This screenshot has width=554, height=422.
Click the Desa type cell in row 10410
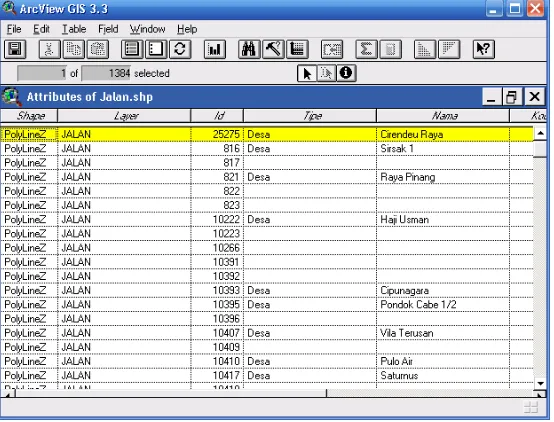click(310, 361)
